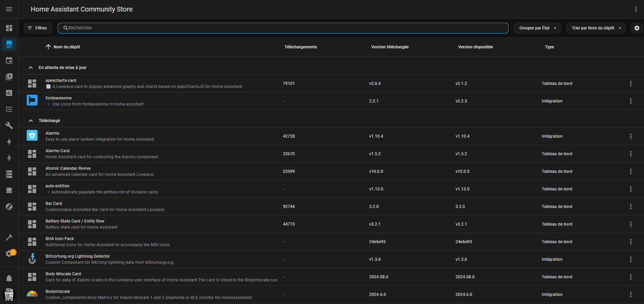Open the hammer Developer tools icon

pyautogui.click(x=9, y=237)
